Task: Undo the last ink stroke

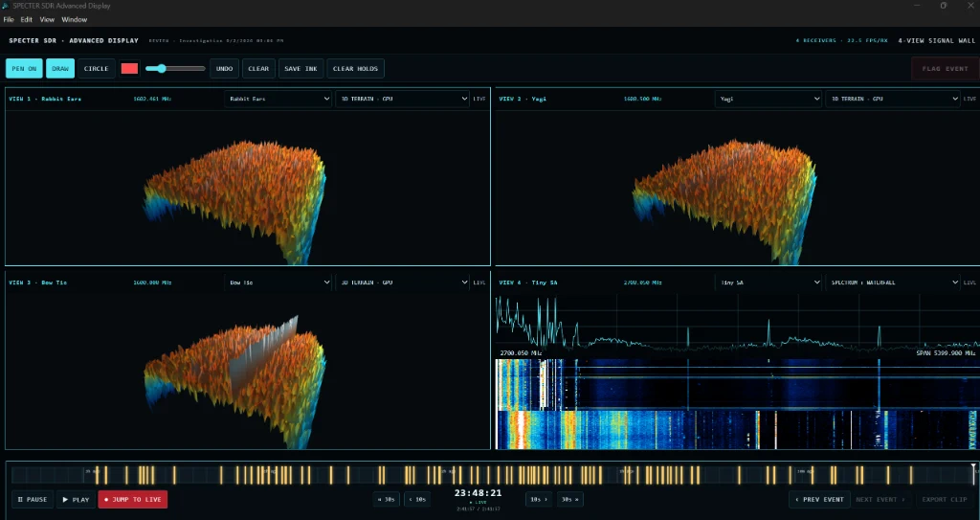Action: pos(224,69)
